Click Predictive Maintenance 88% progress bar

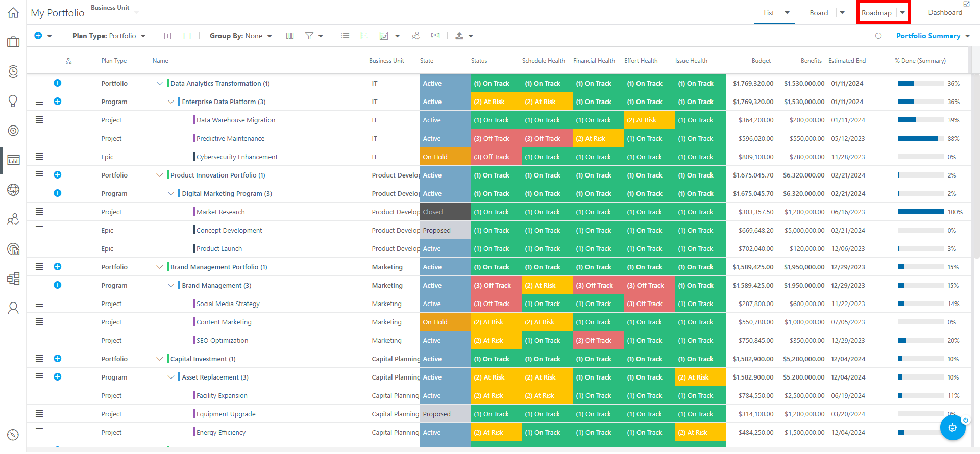click(920, 138)
